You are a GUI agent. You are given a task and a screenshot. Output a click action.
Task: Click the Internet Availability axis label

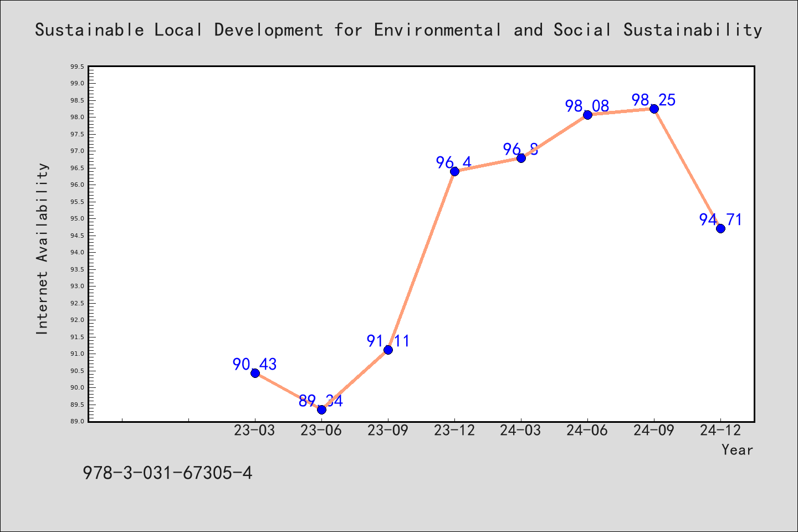(x=43, y=248)
